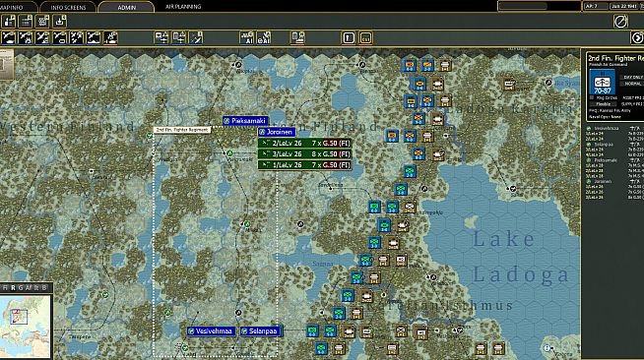Select the 1/LeLv 26 squadron row

point(304,165)
